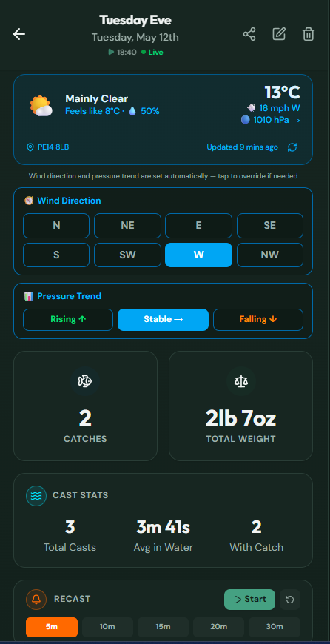The image size is (330, 644).
Task: Set wind direction to SE
Action: click(270, 226)
